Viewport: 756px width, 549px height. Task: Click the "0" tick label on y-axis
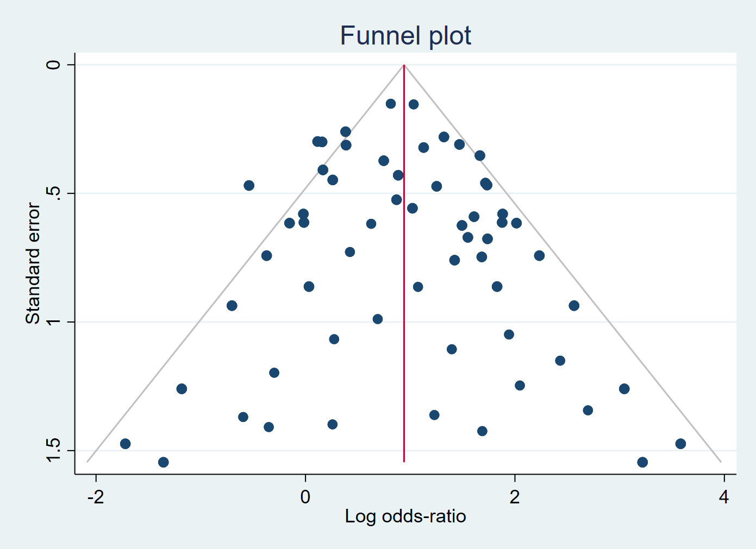point(53,65)
